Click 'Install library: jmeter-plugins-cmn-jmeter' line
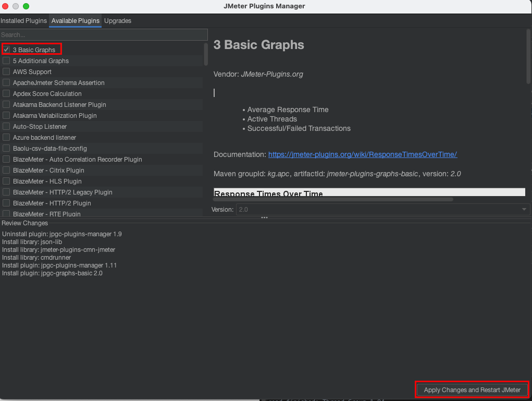Viewport: 532px width, 401px height. point(58,250)
